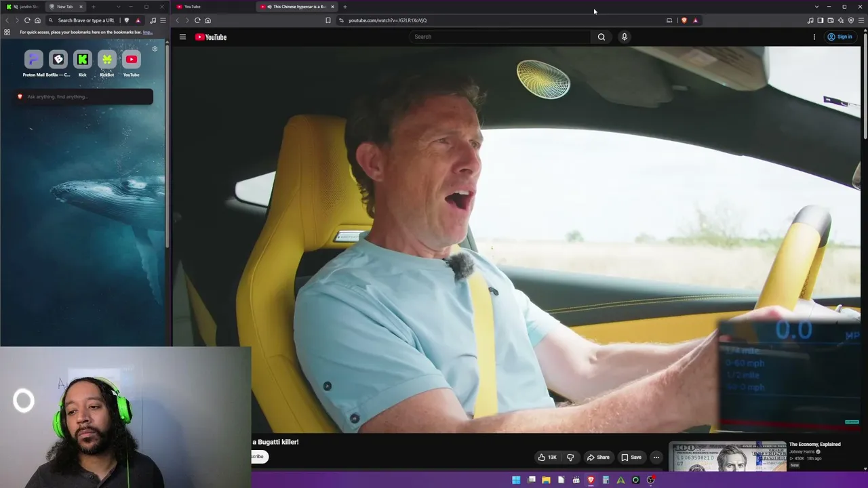
Task: Open Calculator from taskbar
Action: [x=606, y=481]
